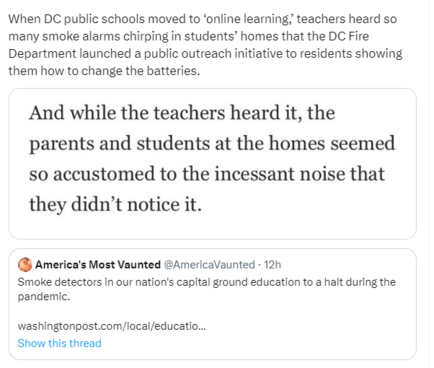Viewport: 434px width, 368px height.
Task: Click the line 'And while the teachers heard it'
Action: [x=182, y=113]
